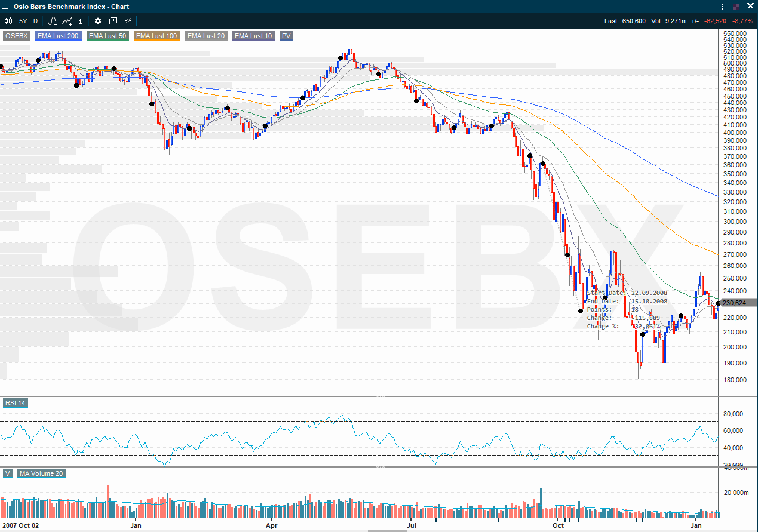This screenshot has width=758, height=532.
Task: Click the 550,000 price axis label
Action: (734, 33)
